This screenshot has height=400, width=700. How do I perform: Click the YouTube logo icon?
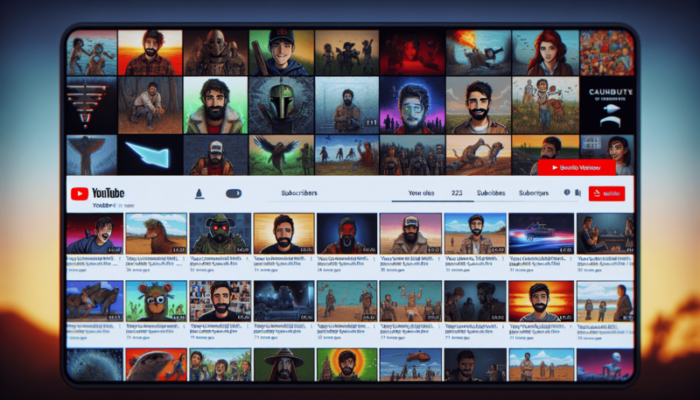(78, 193)
